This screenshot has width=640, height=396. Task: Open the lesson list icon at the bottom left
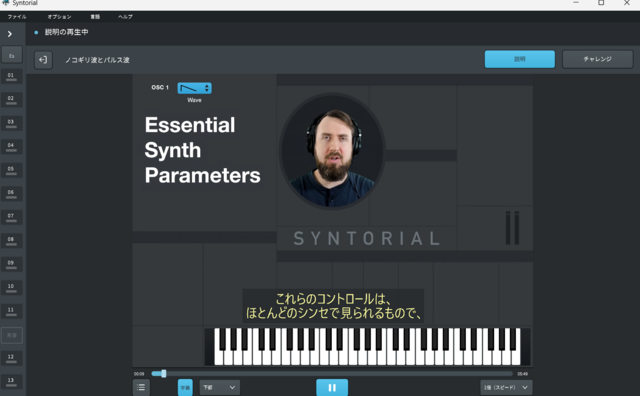coord(141,387)
